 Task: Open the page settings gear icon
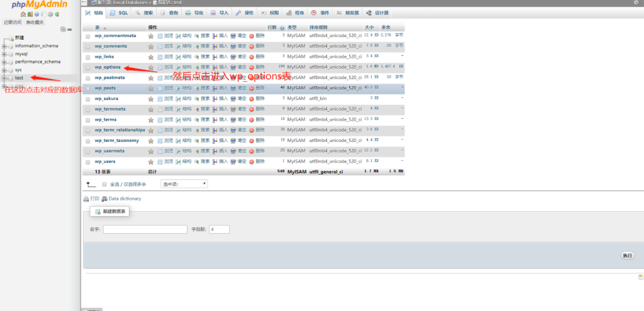point(636,2)
